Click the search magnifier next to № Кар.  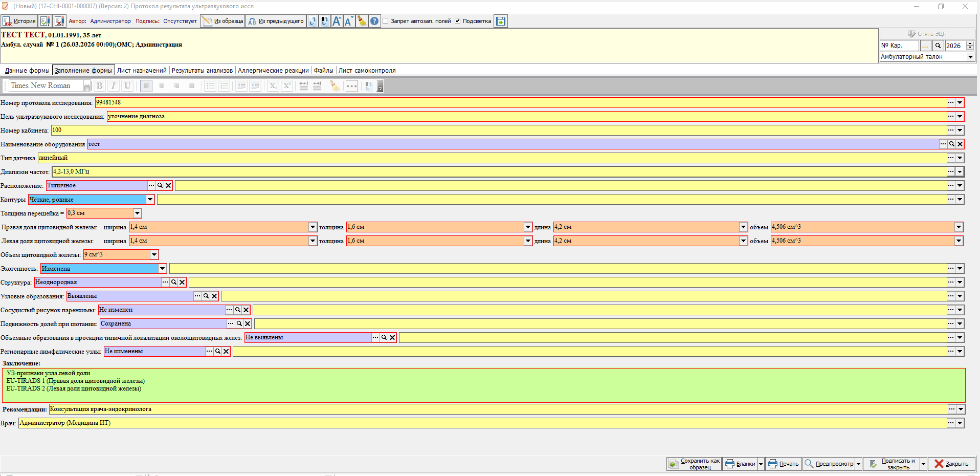(x=938, y=46)
